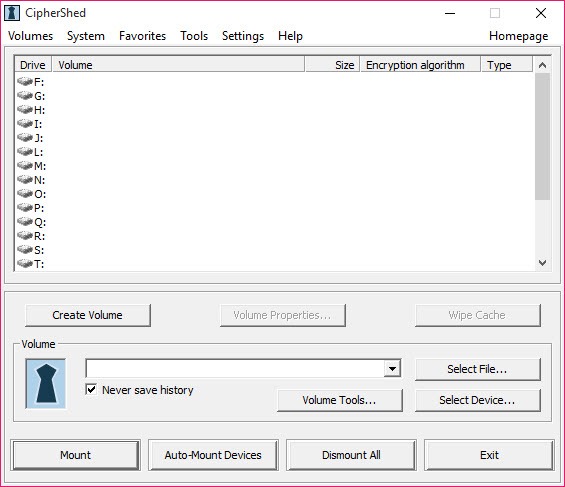565x487 pixels.
Task: Open the Favorites menu
Action: click(x=142, y=36)
